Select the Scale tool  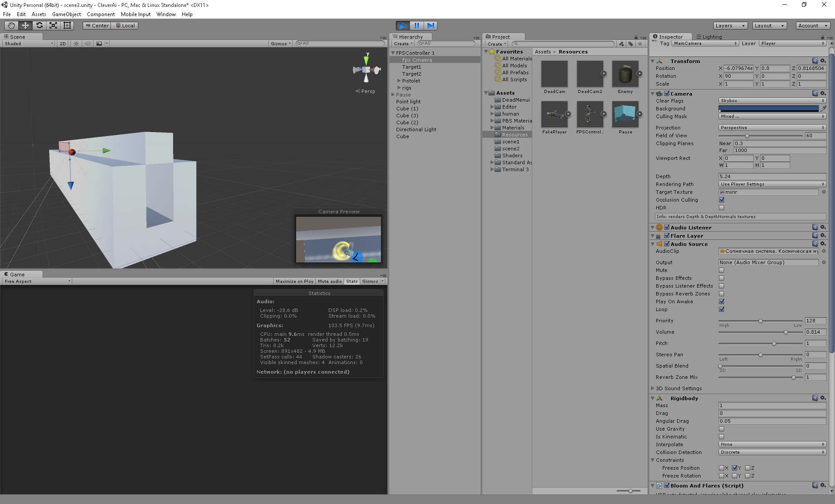(x=53, y=26)
